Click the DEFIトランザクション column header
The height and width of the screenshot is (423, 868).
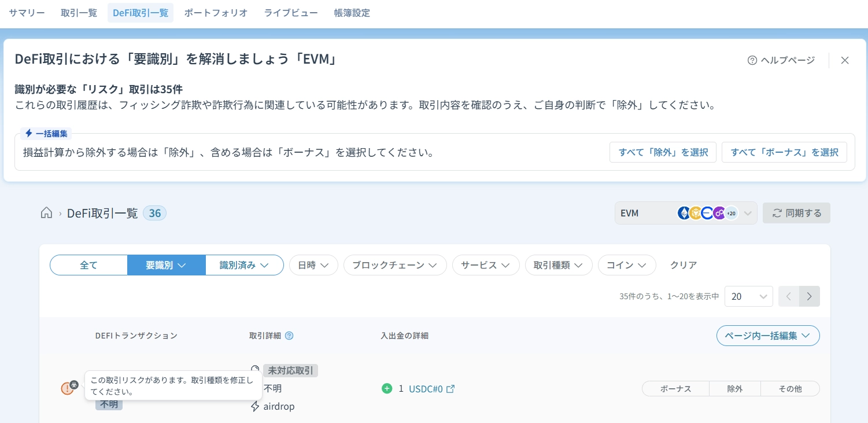(x=136, y=336)
